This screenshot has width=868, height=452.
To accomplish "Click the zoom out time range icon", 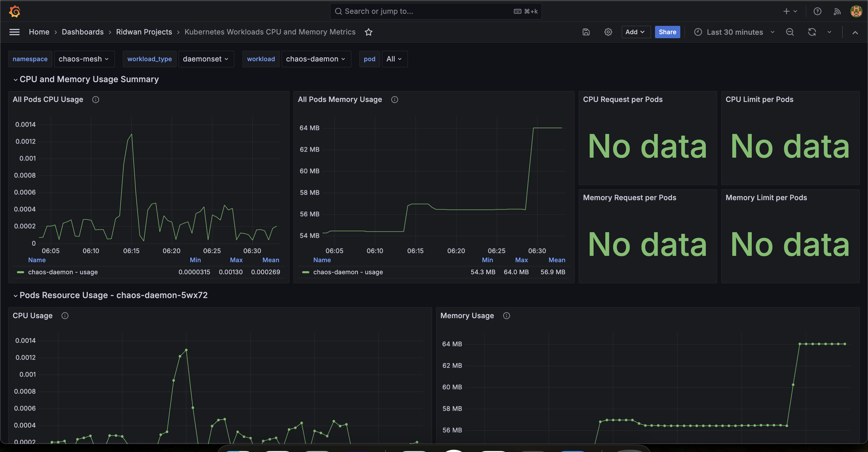I will [790, 32].
